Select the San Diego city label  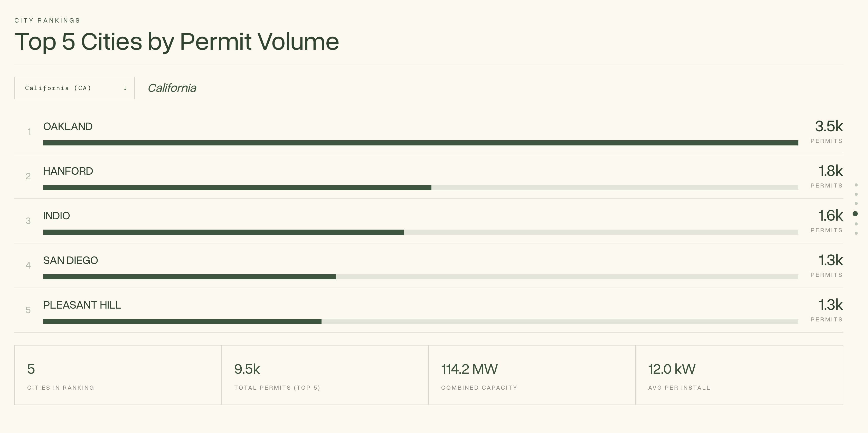tap(70, 260)
